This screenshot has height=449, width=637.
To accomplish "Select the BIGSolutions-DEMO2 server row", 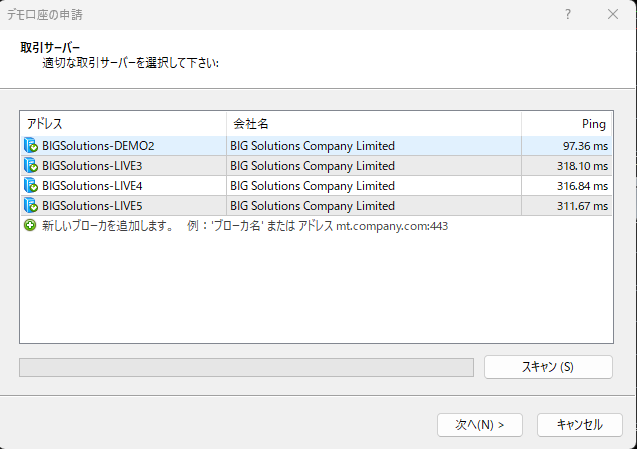I will coord(316,145).
